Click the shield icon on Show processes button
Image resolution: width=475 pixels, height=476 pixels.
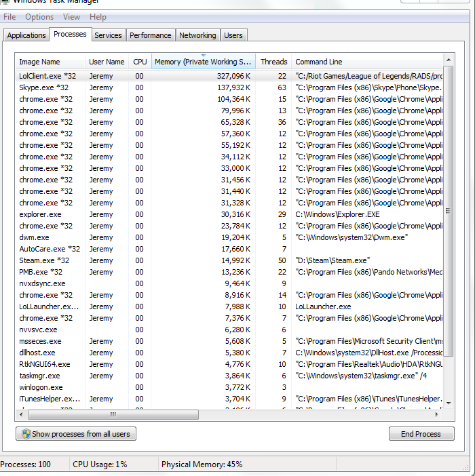click(x=26, y=434)
